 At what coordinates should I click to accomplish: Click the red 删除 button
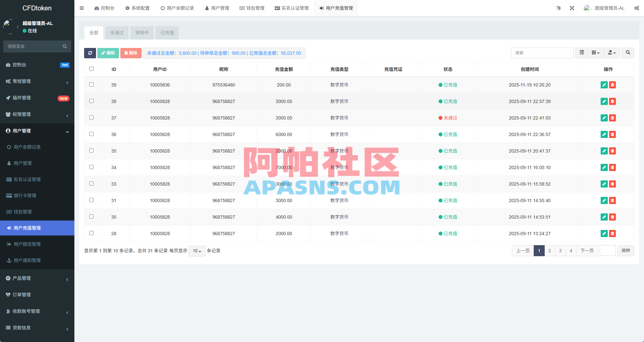[x=131, y=53]
